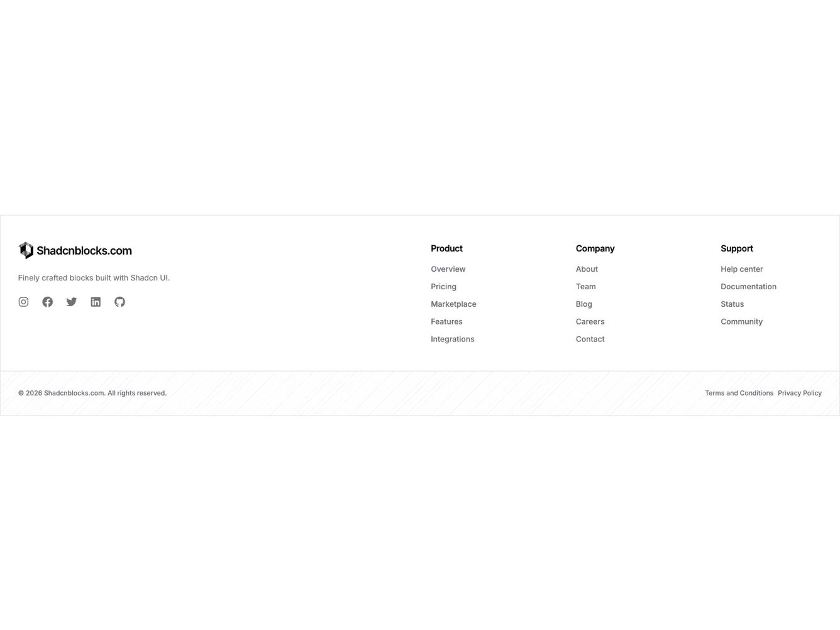Check the Status link under Support
The width and height of the screenshot is (840, 630).
pos(732,304)
